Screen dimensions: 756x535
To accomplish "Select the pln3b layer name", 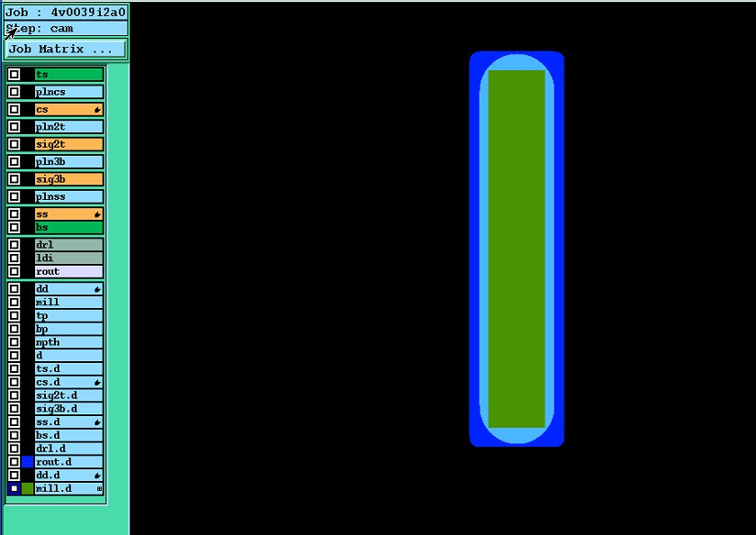I will pyautogui.click(x=69, y=161).
